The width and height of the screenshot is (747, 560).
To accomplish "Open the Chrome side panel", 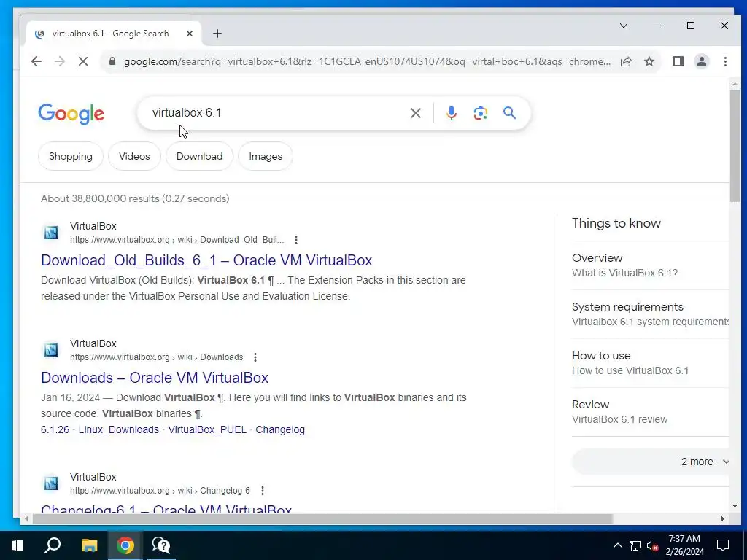I will (x=678, y=61).
